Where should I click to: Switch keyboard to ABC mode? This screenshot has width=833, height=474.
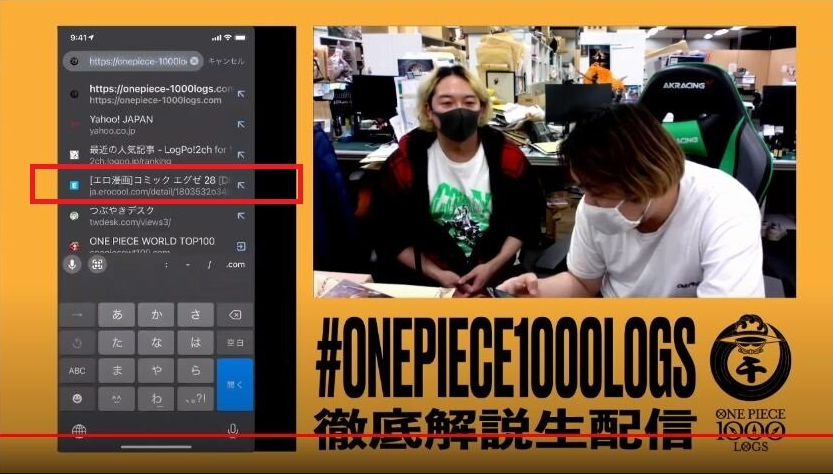click(77, 371)
